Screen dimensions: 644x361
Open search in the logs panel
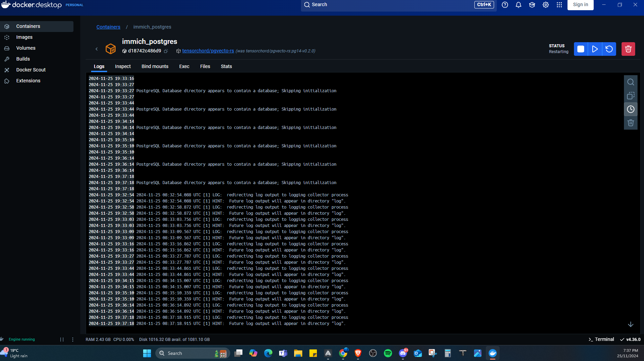[x=631, y=82]
